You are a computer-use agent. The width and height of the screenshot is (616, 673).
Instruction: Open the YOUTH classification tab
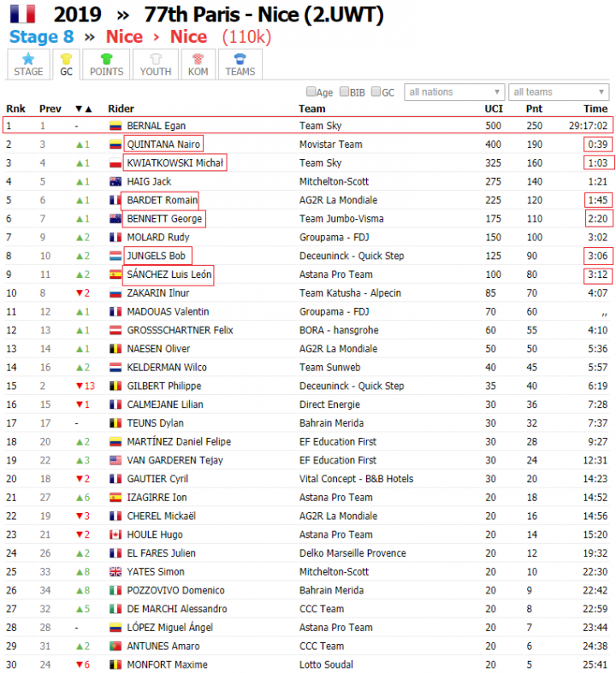tap(156, 64)
